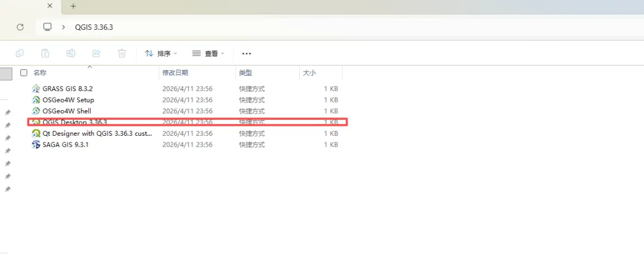Click the date of the OSGeo4W Shell row
This screenshot has width=644, height=255.
click(187, 111)
